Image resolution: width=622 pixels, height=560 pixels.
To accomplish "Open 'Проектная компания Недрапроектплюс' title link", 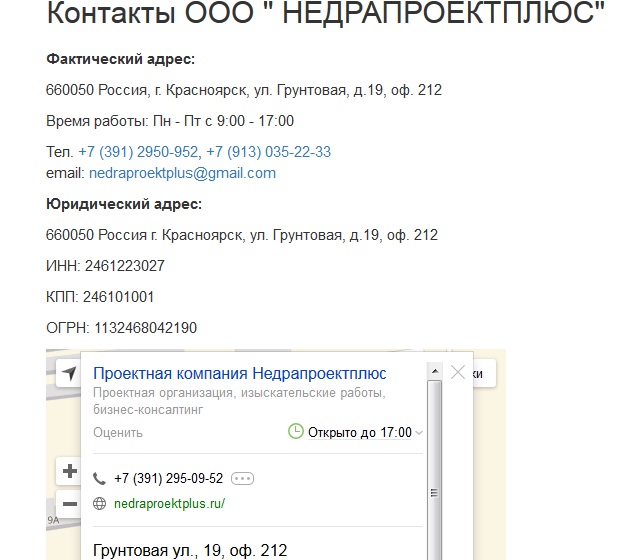I will click(239, 373).
